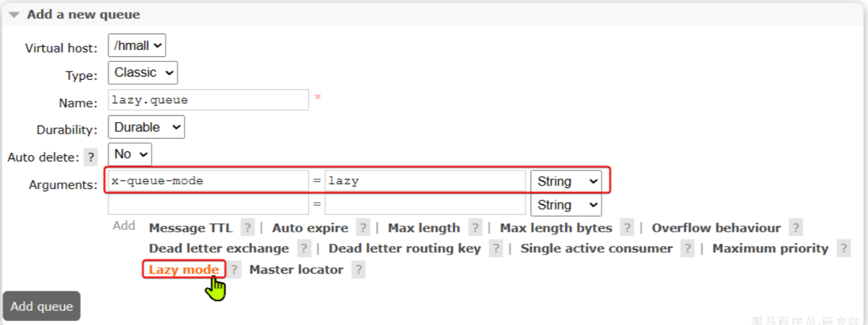868x325 pixels.
Task: Open the queue Type dropdown
Action: (x=143, y=73)
